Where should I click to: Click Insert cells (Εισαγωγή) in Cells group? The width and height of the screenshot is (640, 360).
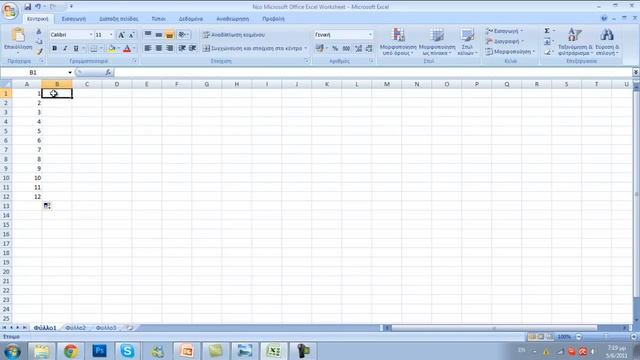[x=504, y=31]
